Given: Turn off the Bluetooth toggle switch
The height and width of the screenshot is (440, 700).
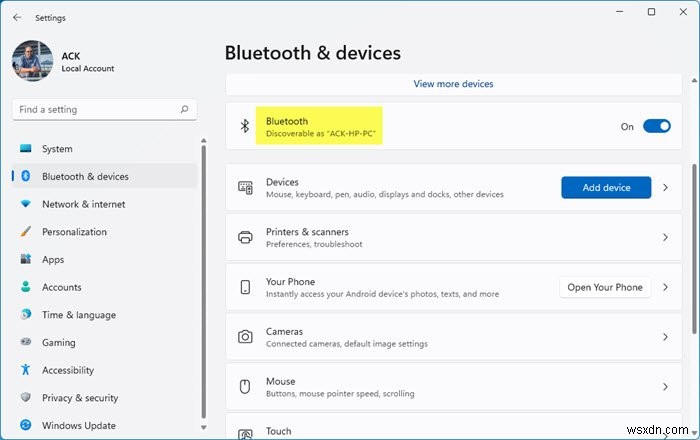Looking at the screenshot, I should [x=657, y=126].
